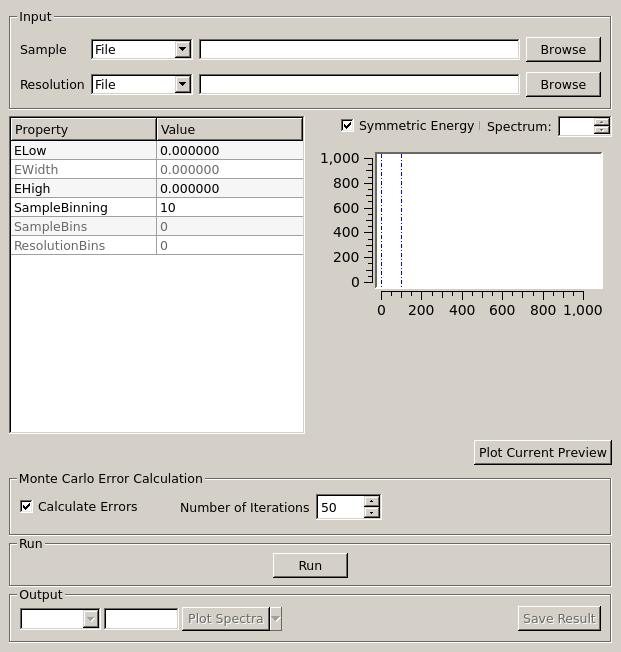Viewport: 621px width, 652px height.
Task: Click into the Sample file path field
Action: [x=359, y=49]
